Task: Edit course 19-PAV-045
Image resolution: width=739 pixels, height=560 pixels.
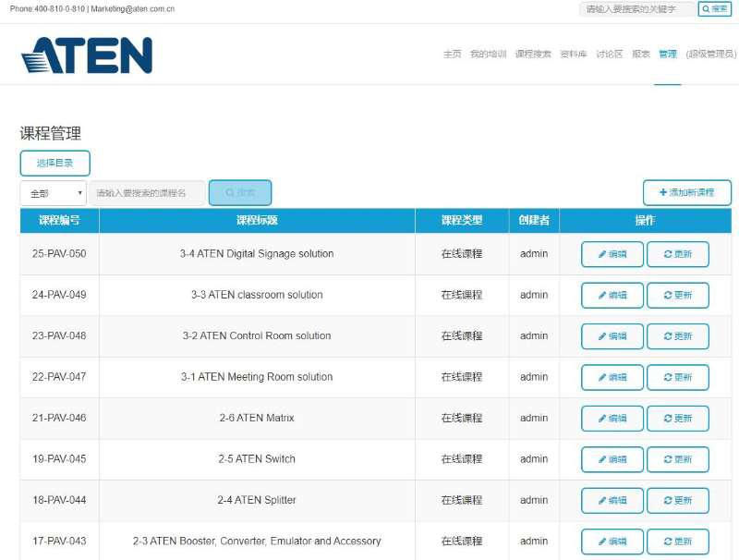Action: 612,459
